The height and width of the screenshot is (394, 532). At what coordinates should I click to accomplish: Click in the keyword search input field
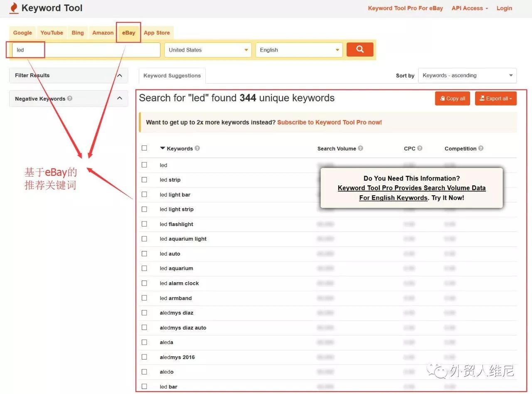86,50
